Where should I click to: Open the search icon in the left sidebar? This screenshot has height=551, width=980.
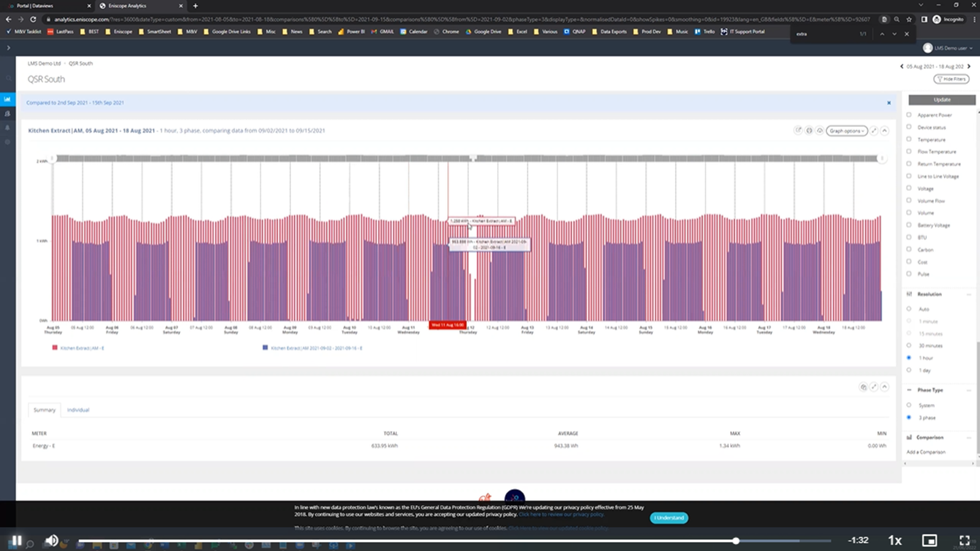8,78
